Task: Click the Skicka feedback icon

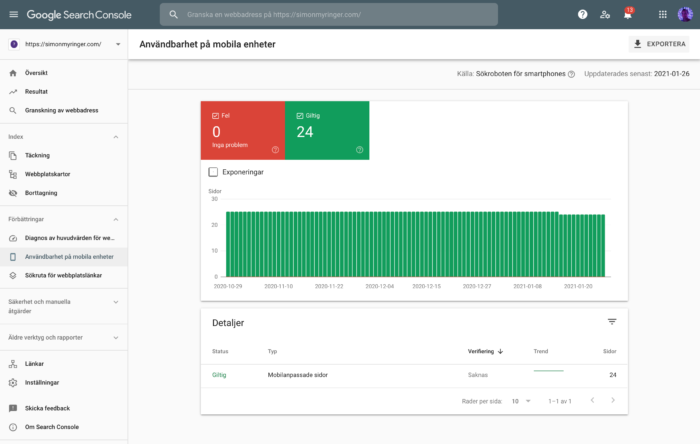Action: [x=13, y=408]
